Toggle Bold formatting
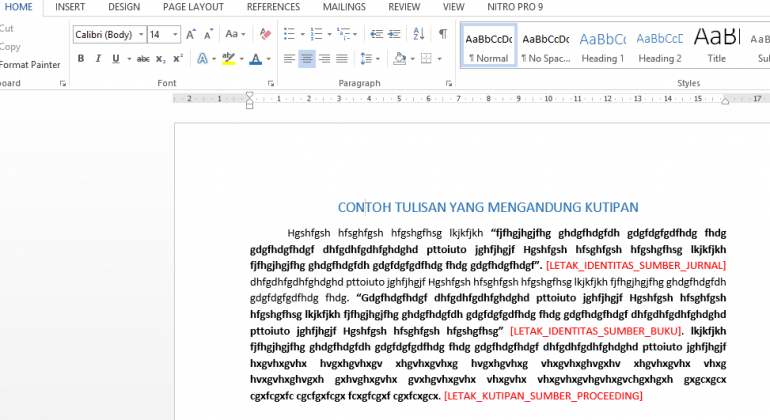Viewport: 770px width, 420px height. click(x=81, y=58)
